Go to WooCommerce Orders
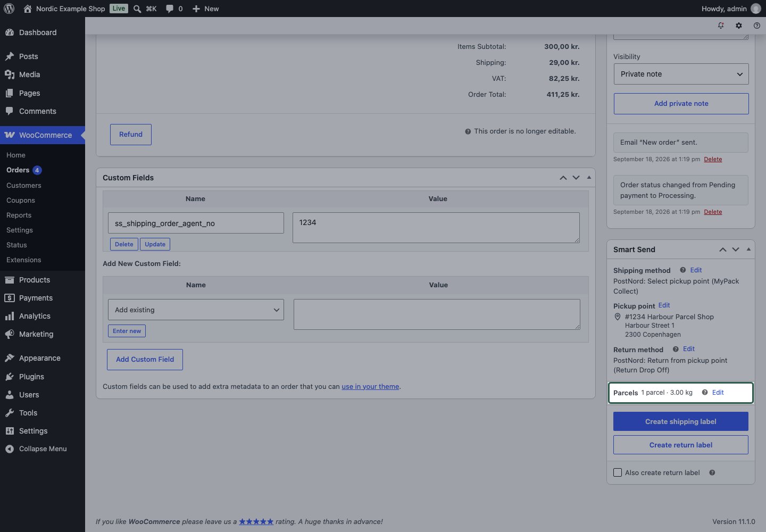Screen dimensions: 766x532 pos(18,170)
